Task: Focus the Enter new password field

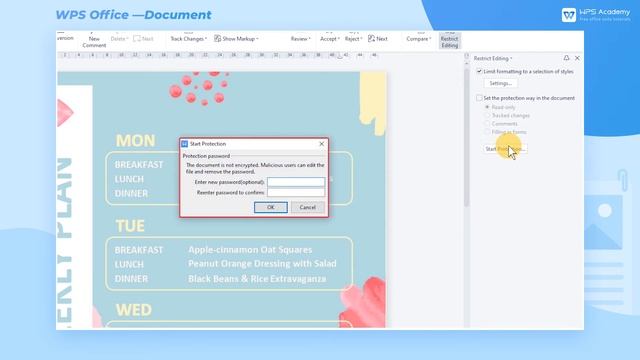Action: [296, 182]
